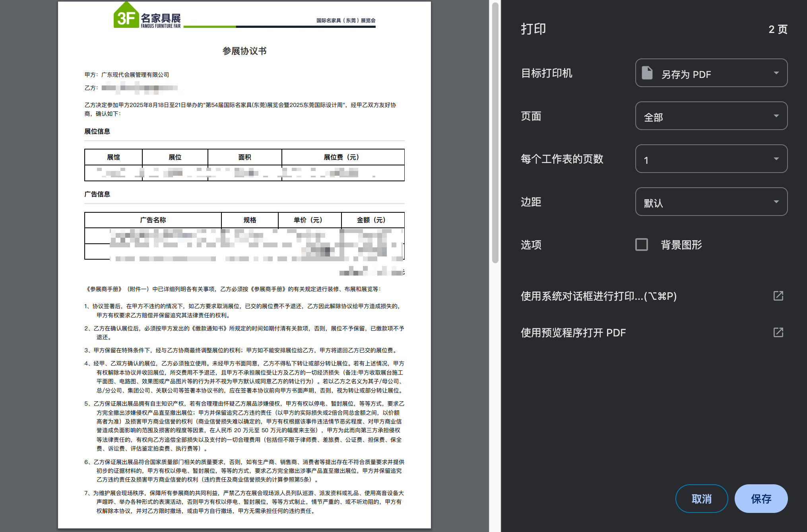This screenshot has height=532, width=807.
Task: Expand the 页面 pages dropdown showing 全部
Action: [x=711, y=116]
